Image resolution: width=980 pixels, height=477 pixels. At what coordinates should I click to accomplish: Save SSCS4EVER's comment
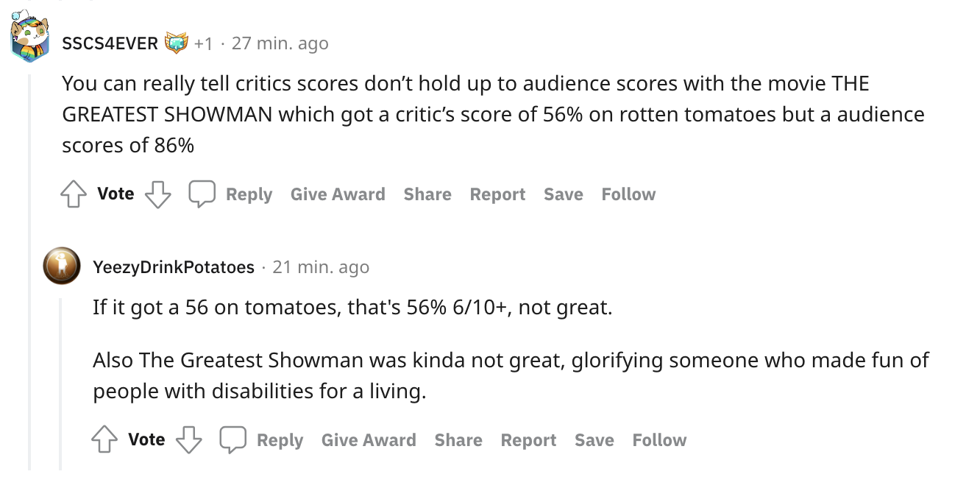tap(564, 194)
